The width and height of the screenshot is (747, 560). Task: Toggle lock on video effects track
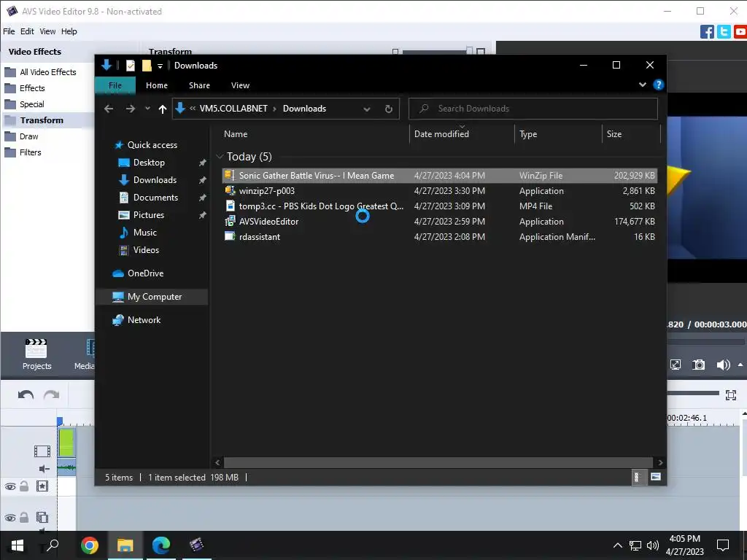(x=24, y=486)
